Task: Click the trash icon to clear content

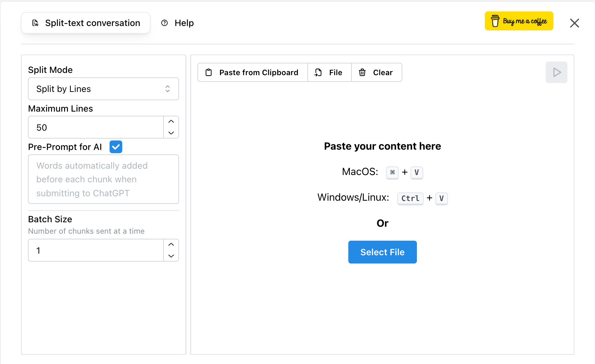Action: click(362, 72)
